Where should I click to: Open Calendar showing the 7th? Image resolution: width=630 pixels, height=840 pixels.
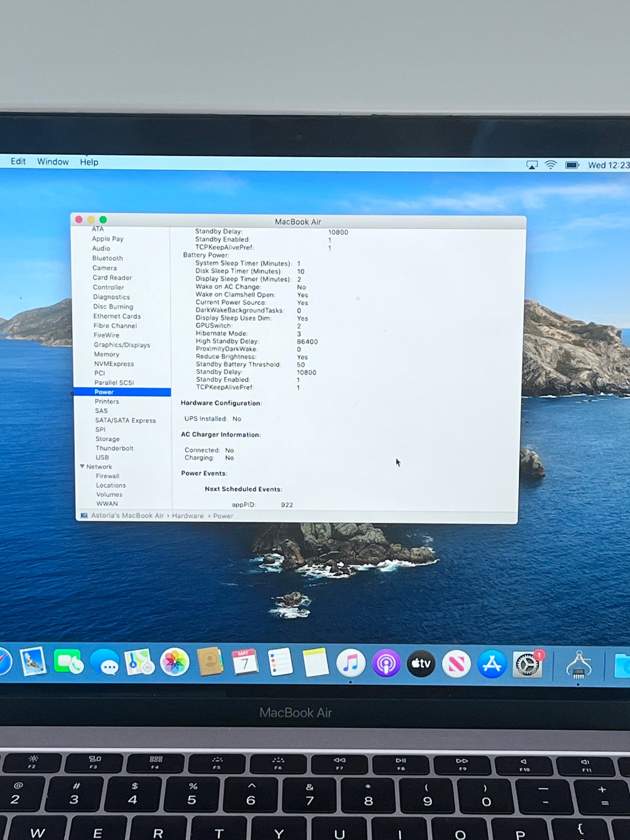point(245,663)
